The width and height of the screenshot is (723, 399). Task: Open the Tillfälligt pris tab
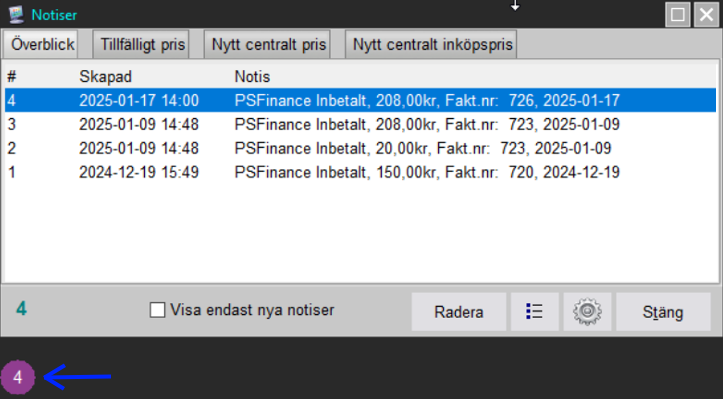coord(141,44)
